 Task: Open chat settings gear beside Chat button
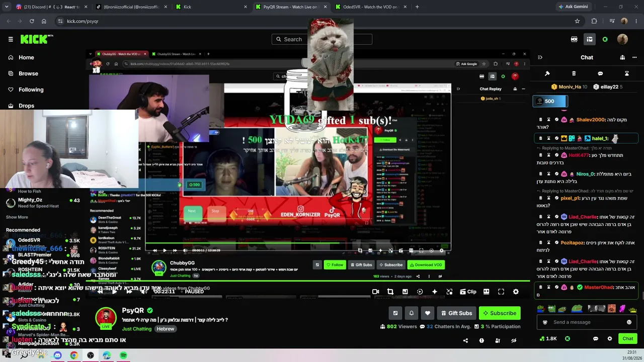click(610, 338)
